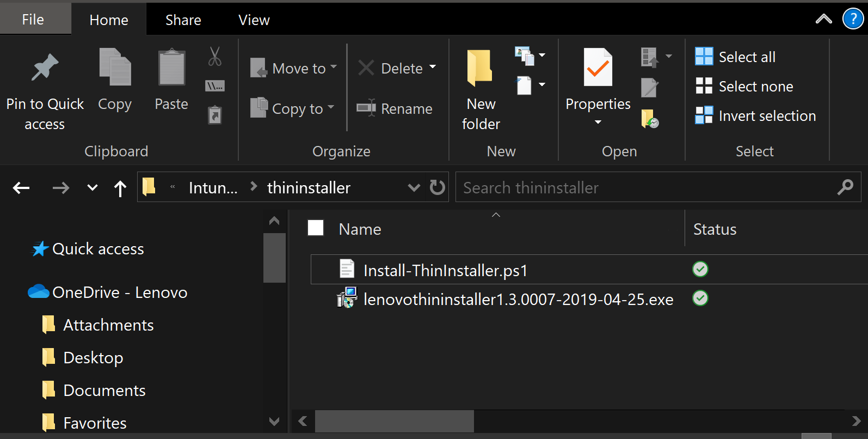Select Install-ThinInstaller.ps1 file
This screenshot has height=439, width=868.
tap(445, 270)
